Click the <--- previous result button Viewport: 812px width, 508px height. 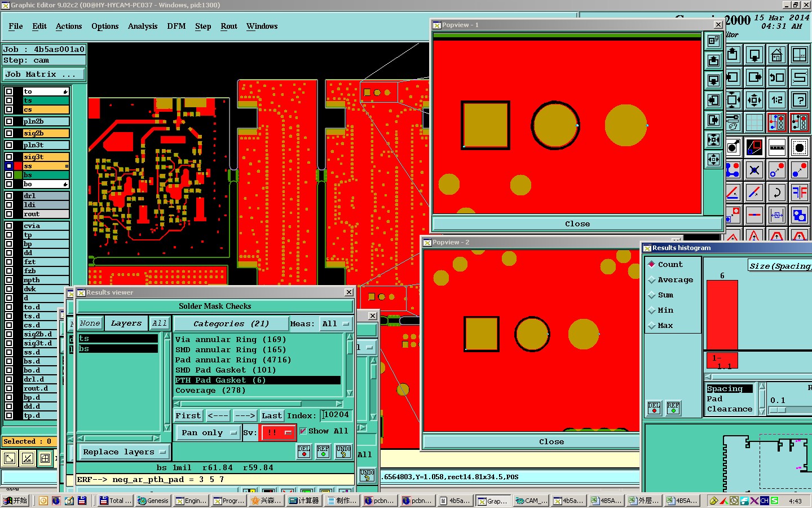point(218,415)
